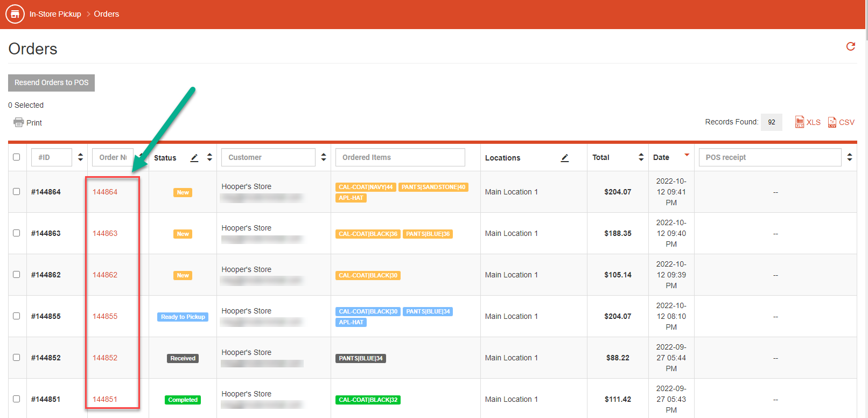This screenshot has width=868, height=418.
Task: Click PANTS|BLUE|36 item tag
Action: [428, 234]
